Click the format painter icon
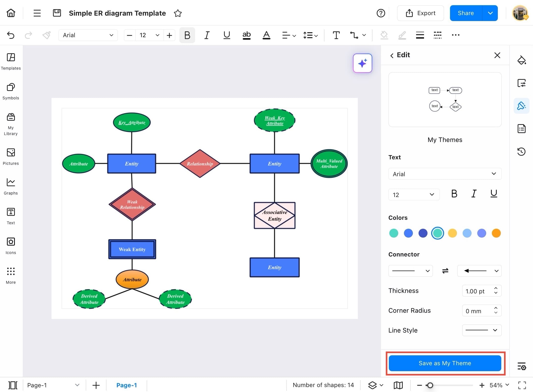 pyautogui.click(x=47, y=35)
